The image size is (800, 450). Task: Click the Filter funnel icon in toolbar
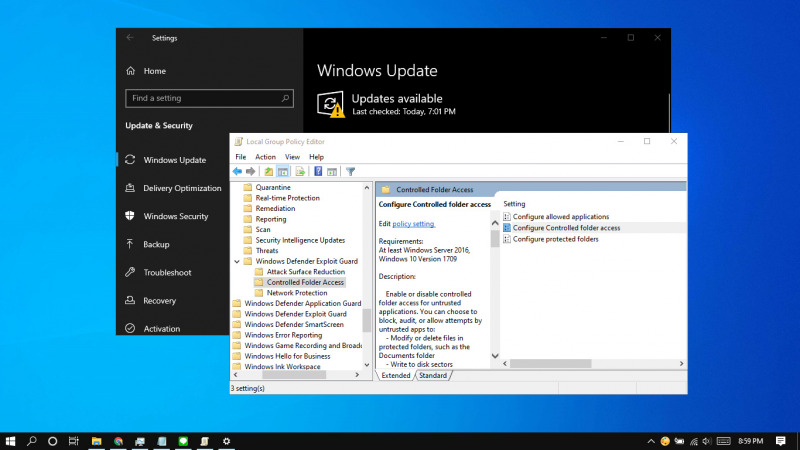pos(351,171)
